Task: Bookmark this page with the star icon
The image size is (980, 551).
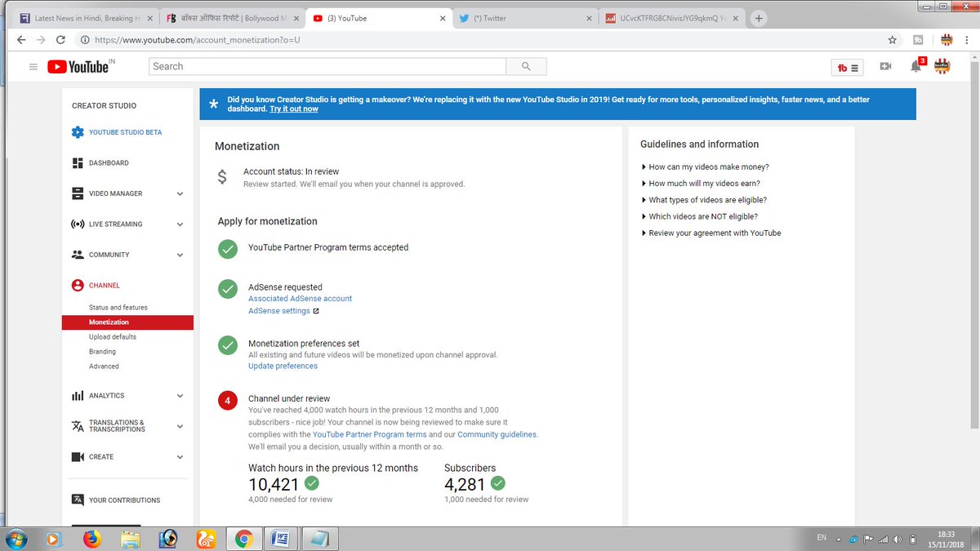Action: (x=893, y=39)
